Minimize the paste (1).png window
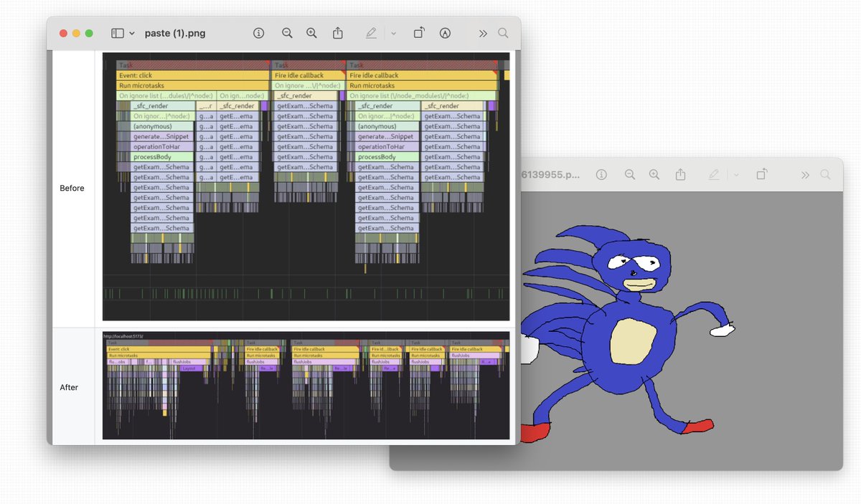 coord(76,34)
